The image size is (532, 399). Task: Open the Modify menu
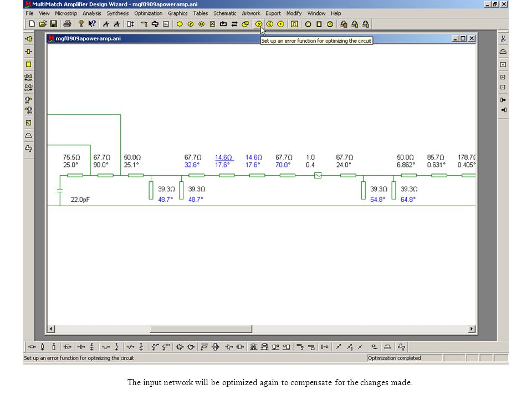[x=294, y=13]
